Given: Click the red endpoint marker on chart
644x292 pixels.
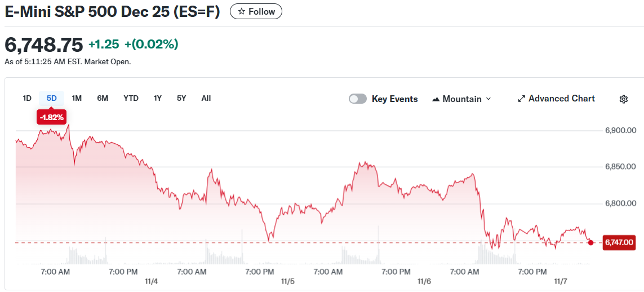Looking at the screenshot, I should click(590, 243).
